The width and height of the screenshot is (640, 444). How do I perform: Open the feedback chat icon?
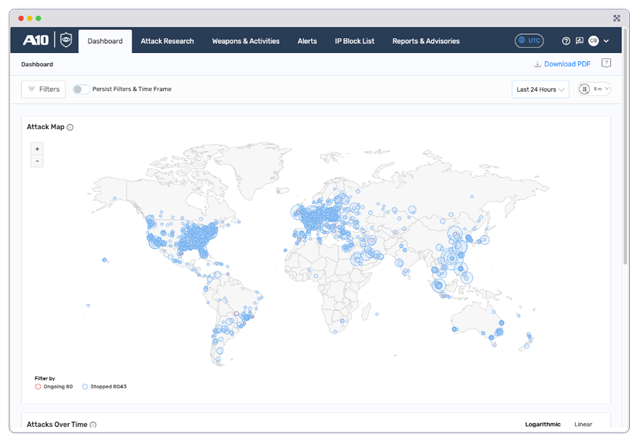[580, 41]
